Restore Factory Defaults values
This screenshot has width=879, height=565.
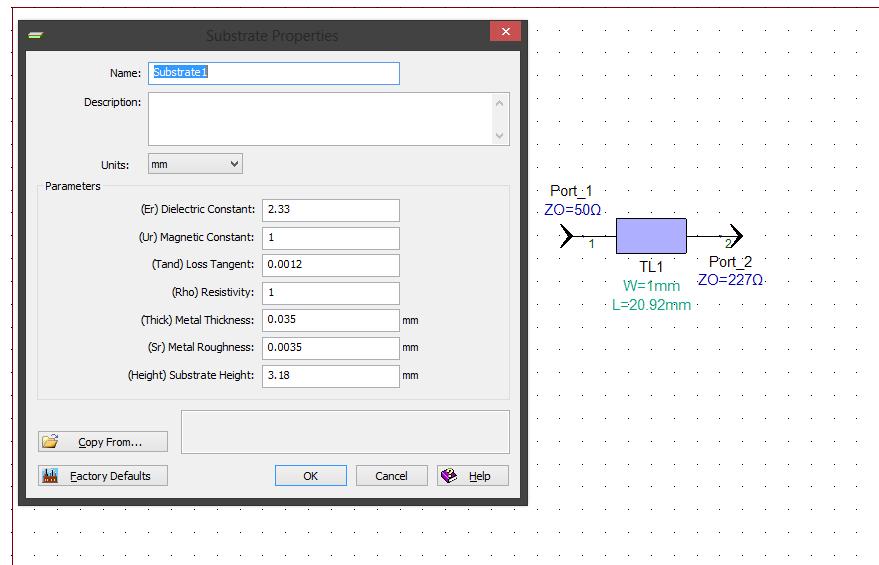pyautogui.click(x=103, y=476)
